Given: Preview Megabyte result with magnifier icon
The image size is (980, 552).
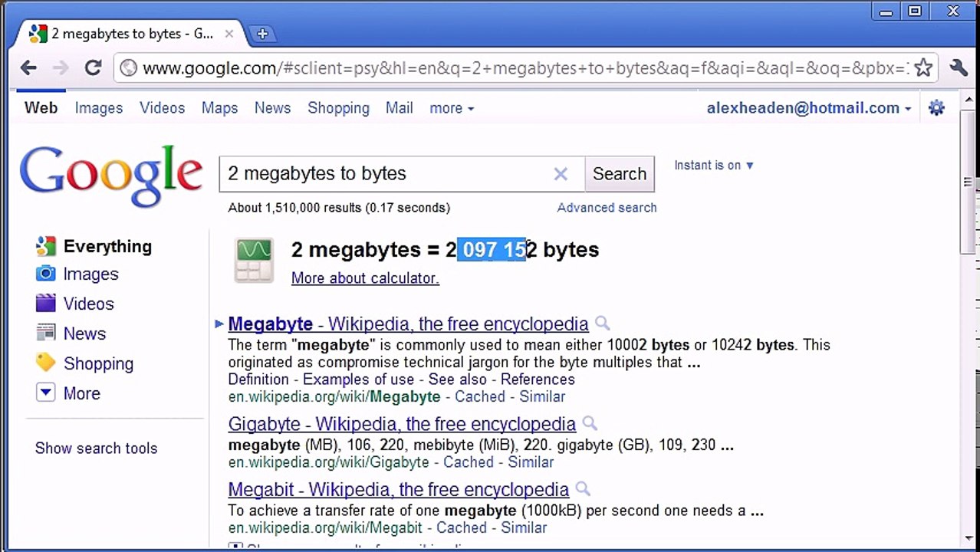Looking at the screenshot, I should 603,324.
